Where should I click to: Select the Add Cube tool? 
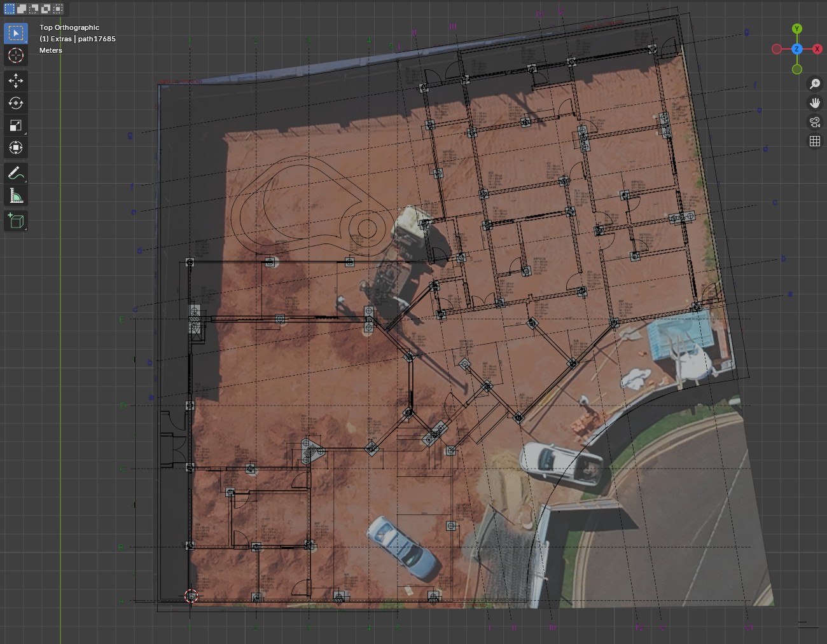click(x=16, y=221)
